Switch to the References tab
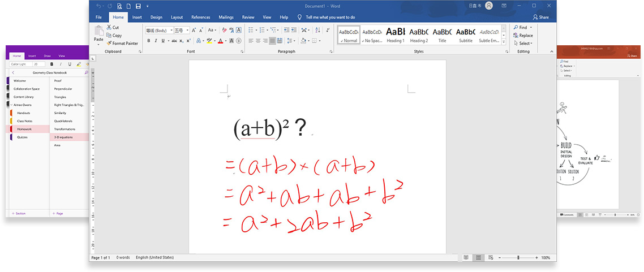 coord(201,18)
